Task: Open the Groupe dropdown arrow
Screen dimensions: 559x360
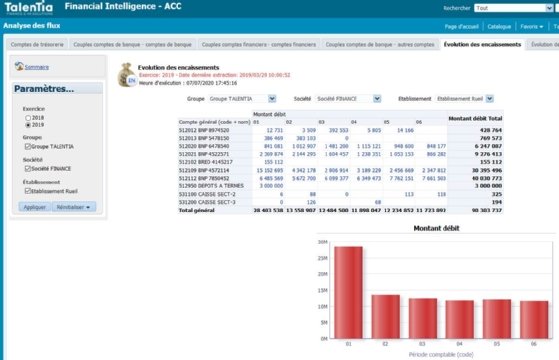Action: pyautogui.click(x=272, y=99)
